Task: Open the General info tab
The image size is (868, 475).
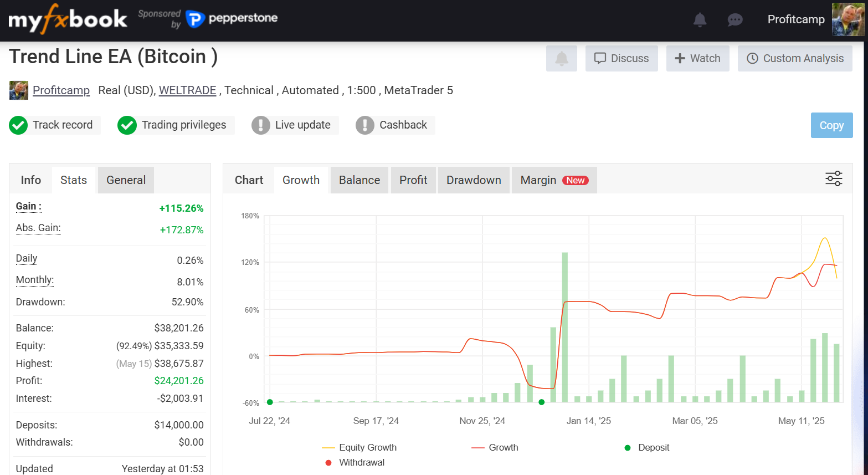Action: click(126, 180)
